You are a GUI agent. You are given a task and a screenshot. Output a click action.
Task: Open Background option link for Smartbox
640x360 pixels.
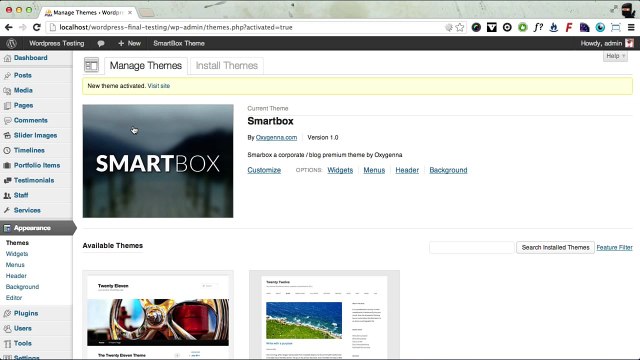pos(448,170)
